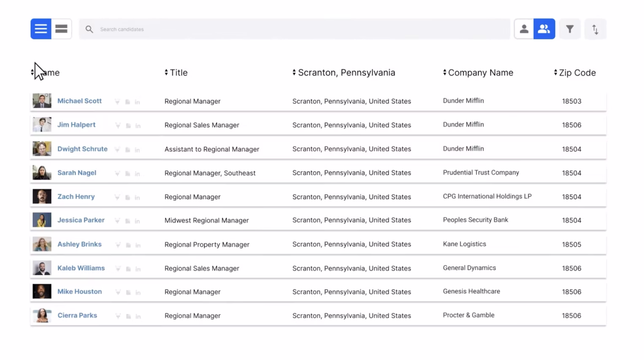Open Jessica Parker's candidate profile

[81, 220]
